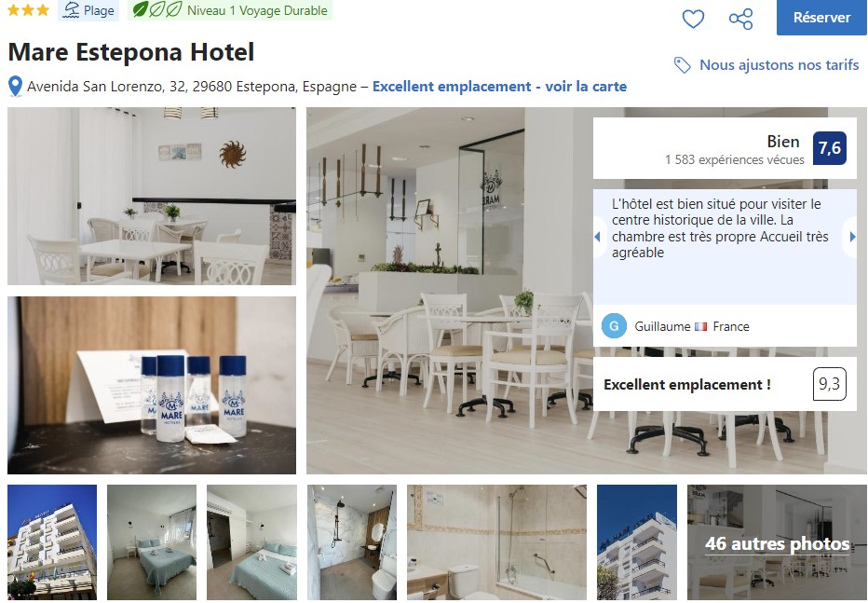Click the green leaves sustainability icon
This screenshot has height=603, width=868.
coord(157,10)
